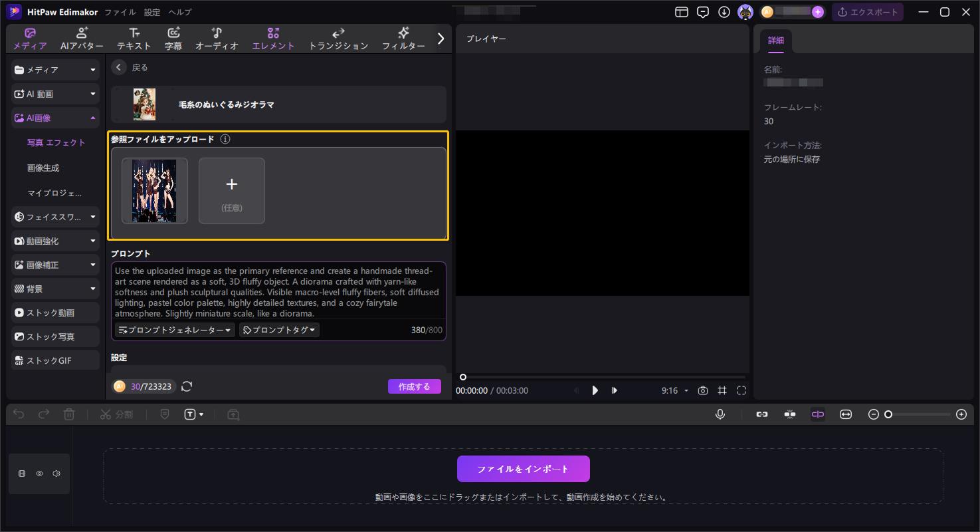Take a snapshot with the camera icon

tap(702, 390)
